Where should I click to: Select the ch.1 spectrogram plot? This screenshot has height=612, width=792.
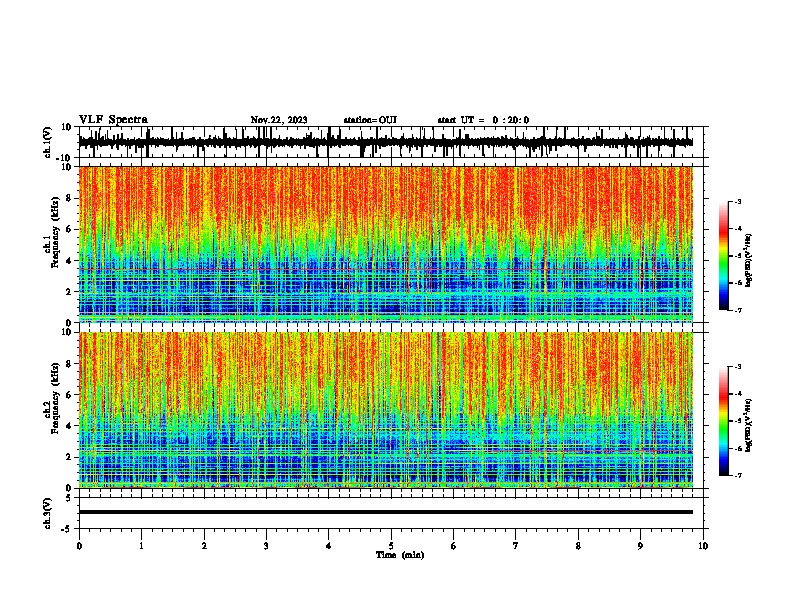[x=386, y=244]
